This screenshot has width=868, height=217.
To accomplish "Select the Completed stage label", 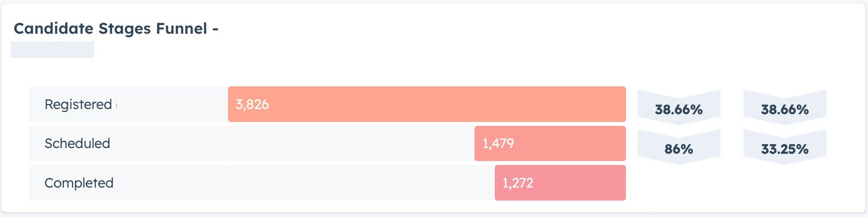I will [x=79, y=183].
